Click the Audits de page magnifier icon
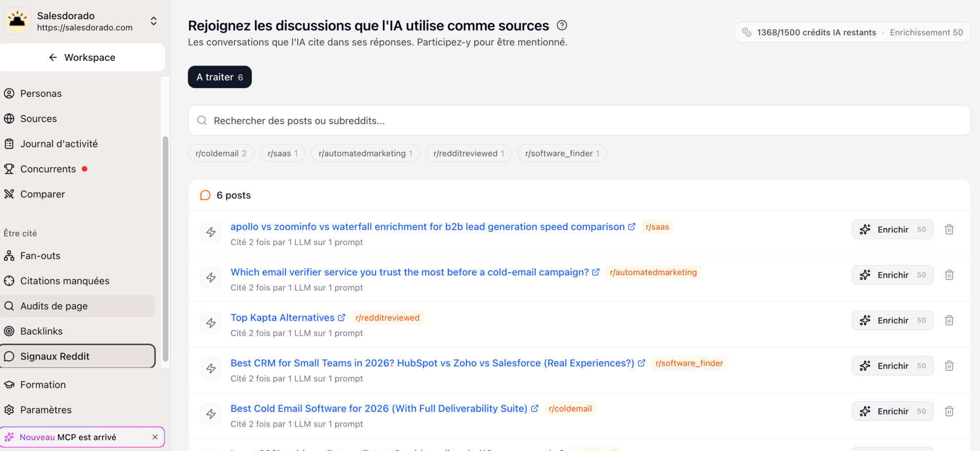The height and width of the screenshot is (451, 980). tap(9, 306)
